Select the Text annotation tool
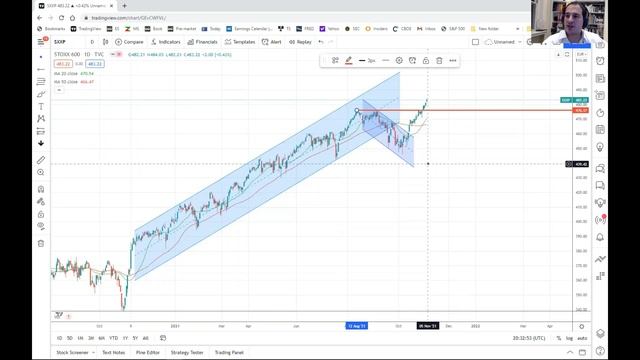 [x=41, y=107]
